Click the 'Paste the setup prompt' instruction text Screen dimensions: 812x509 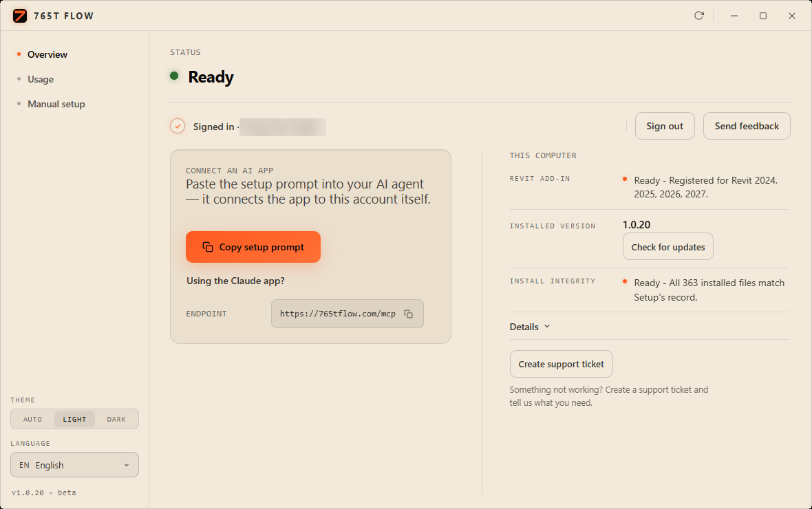(x=308, y=192)
